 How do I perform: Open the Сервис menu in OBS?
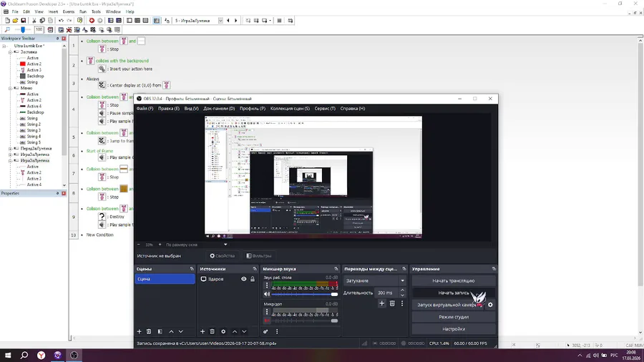(325, 109)
